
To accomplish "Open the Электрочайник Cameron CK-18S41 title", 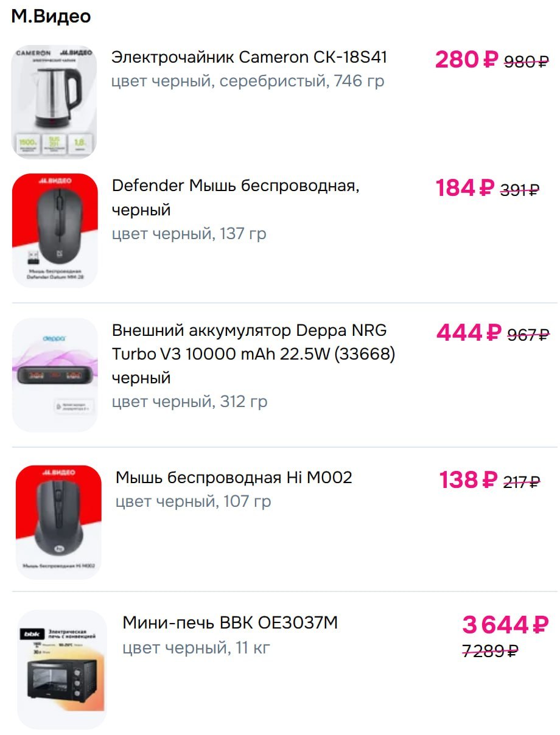I will pos(249,57).
